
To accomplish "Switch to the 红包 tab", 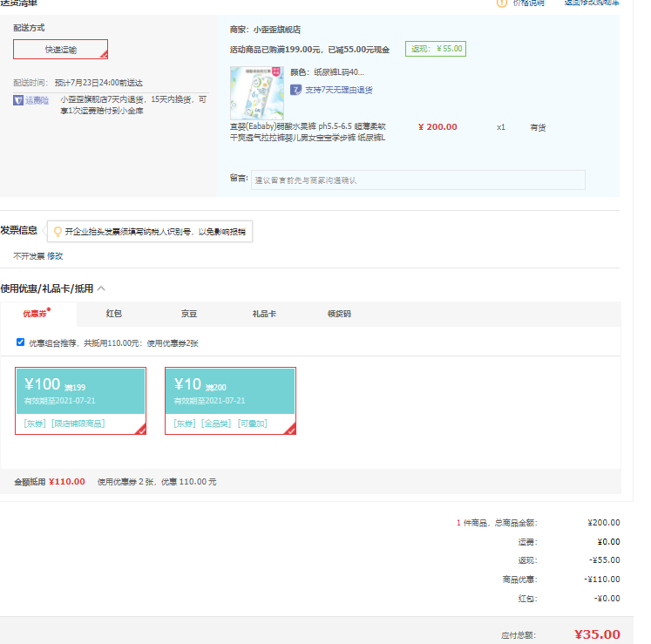I will tap(114, 314).
